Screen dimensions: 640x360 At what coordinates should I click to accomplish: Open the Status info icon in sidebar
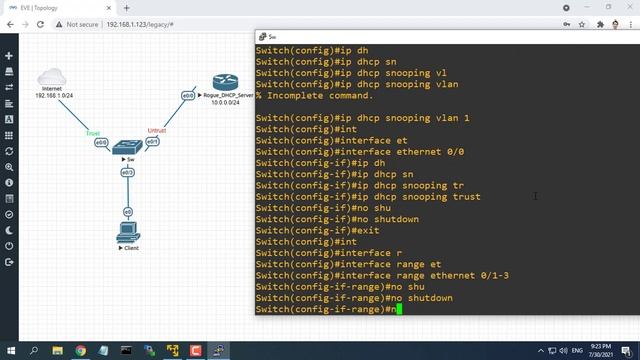[9, 183]
